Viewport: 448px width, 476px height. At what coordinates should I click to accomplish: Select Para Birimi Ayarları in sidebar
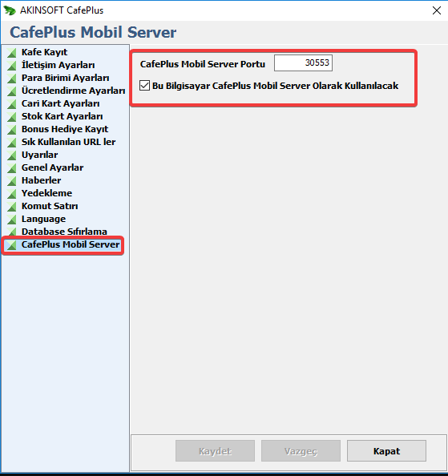(x=65, y=78)
